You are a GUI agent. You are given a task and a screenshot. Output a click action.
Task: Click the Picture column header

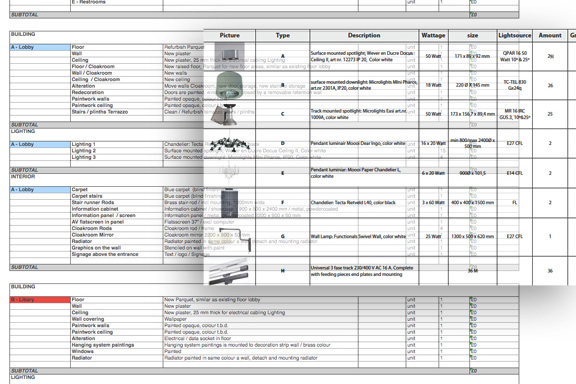230,35
